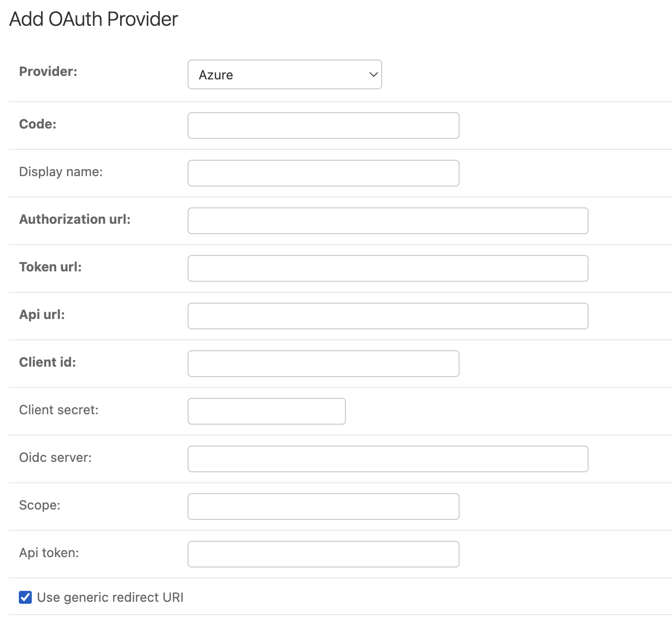Focus the Api token input box

click(x=323, y=554)
